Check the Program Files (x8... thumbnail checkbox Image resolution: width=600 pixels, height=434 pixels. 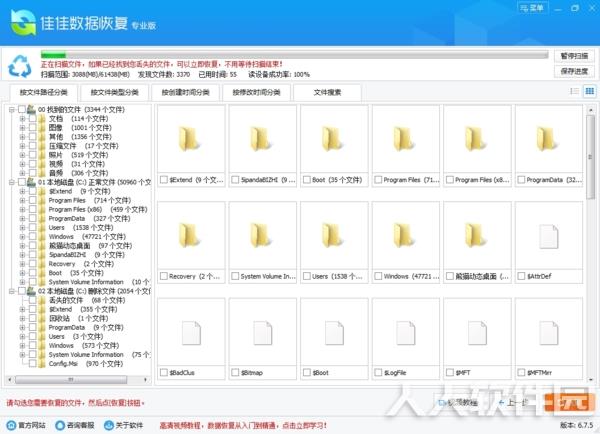[x=450, y=179]
